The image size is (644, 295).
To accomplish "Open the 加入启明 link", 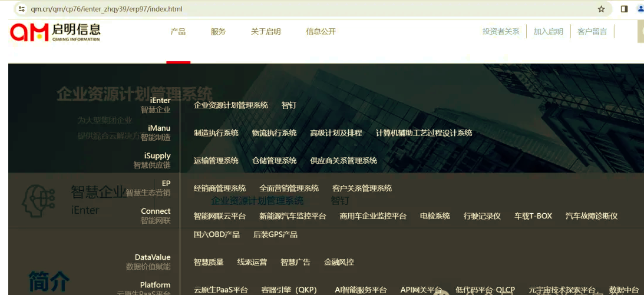I will point(548,32).
